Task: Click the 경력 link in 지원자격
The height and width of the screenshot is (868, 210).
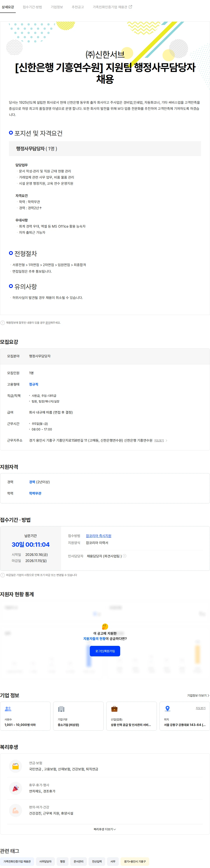Action: pos(32,482)
